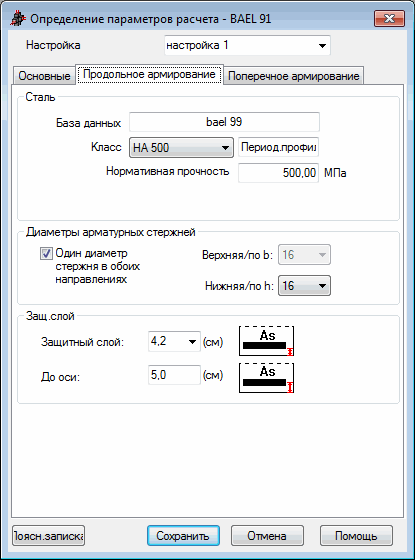Click the Отмена button
The image size is (415, 560).
pos(267,536)
